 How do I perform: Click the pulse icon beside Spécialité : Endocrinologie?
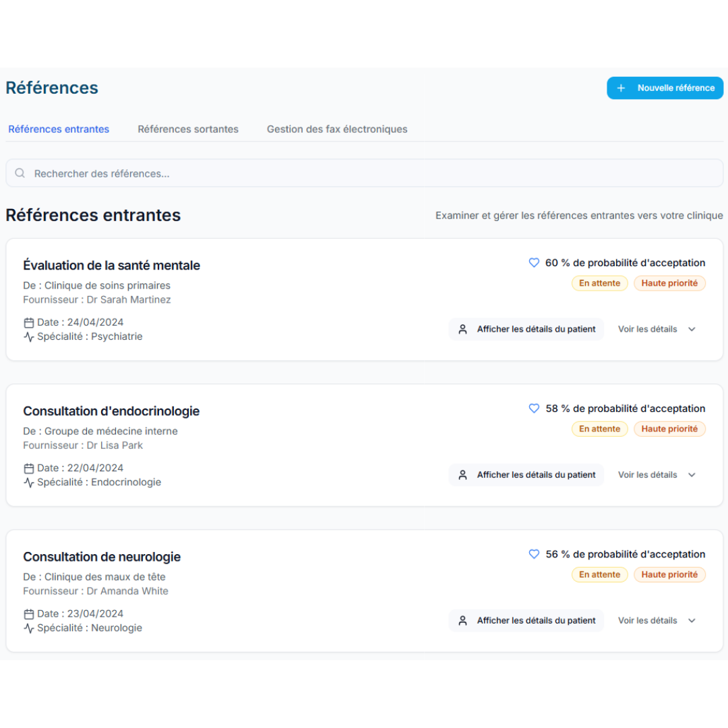pyautogui.click(x=29, y=483)
